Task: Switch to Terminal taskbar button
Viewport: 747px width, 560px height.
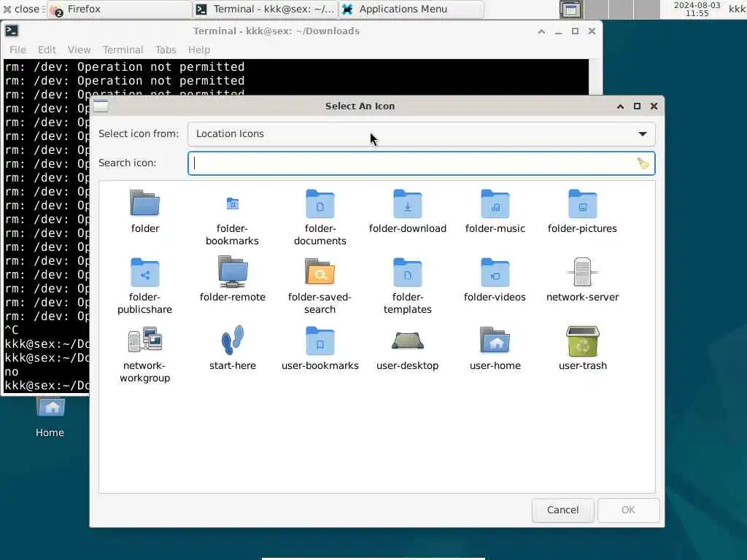Action: 265,9
